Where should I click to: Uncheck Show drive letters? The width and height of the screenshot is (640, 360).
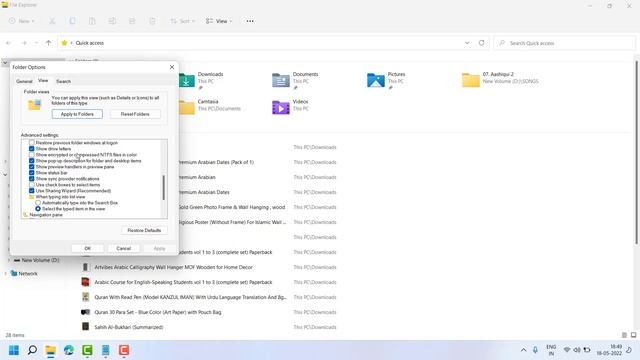31,149
